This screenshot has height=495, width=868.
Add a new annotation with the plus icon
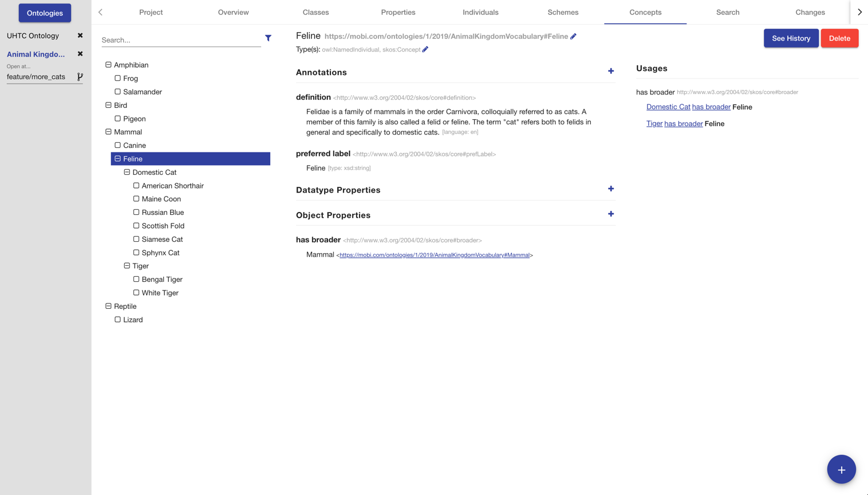point(610,71)
